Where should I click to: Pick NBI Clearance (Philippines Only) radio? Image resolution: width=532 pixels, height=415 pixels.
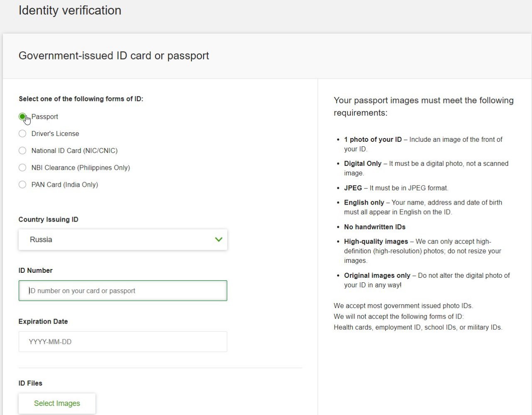click(22, 168)
